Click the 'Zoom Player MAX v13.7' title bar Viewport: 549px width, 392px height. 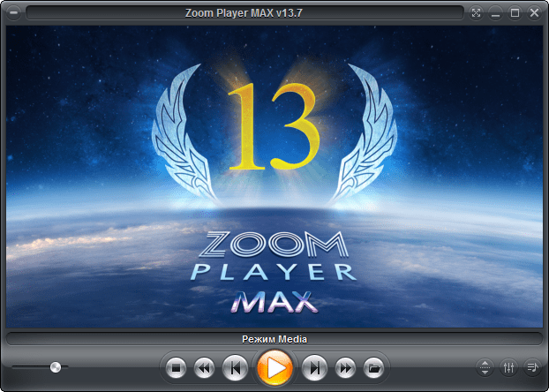(244, 13)
